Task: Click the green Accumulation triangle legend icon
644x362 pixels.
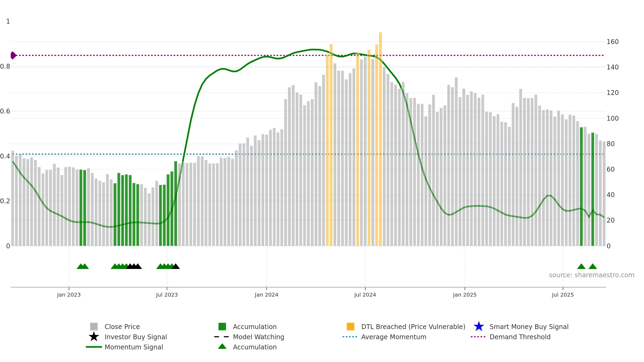Action: click(x=222, y=346)
